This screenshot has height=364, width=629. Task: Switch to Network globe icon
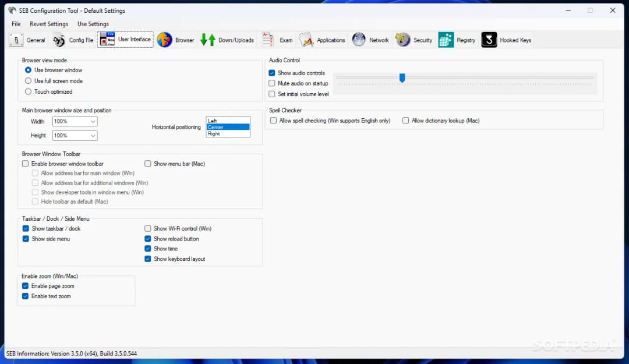359,40
